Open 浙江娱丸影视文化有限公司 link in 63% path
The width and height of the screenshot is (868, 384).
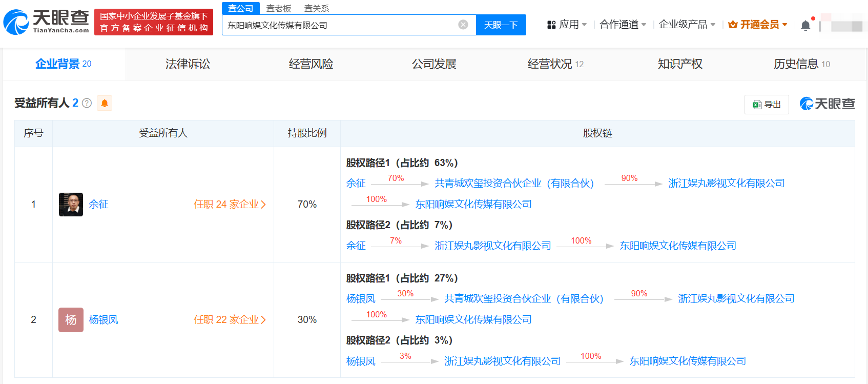coord(727,183)
